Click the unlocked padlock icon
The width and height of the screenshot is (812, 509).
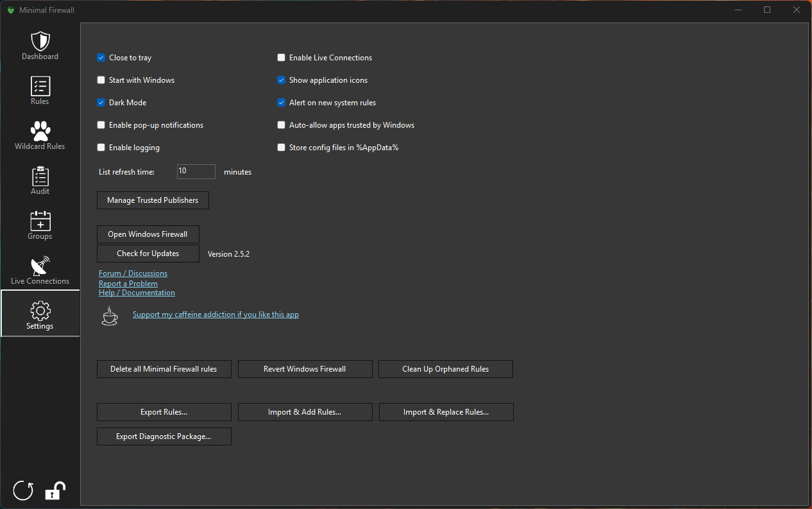(x=55, y=491)
